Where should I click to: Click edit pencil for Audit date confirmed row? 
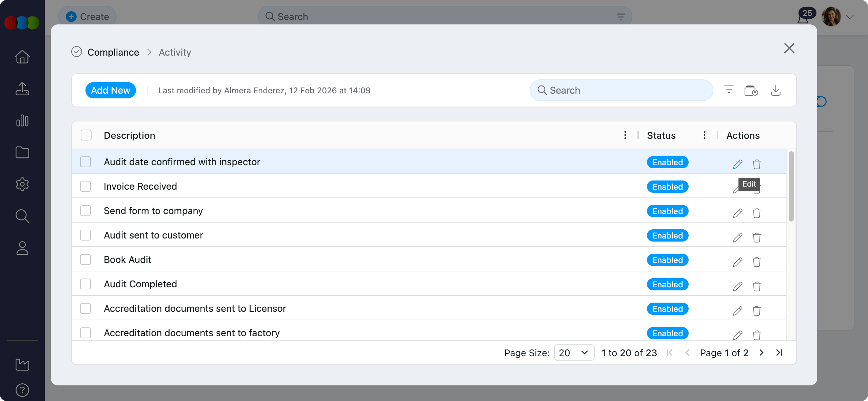tap(737, 164)
